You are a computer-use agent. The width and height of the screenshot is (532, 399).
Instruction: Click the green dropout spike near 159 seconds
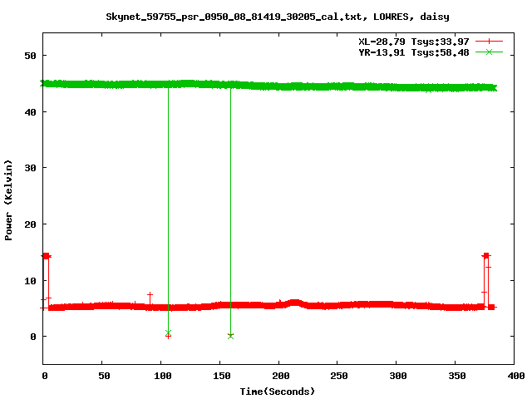pyautogui.click(x=231, y=210)
